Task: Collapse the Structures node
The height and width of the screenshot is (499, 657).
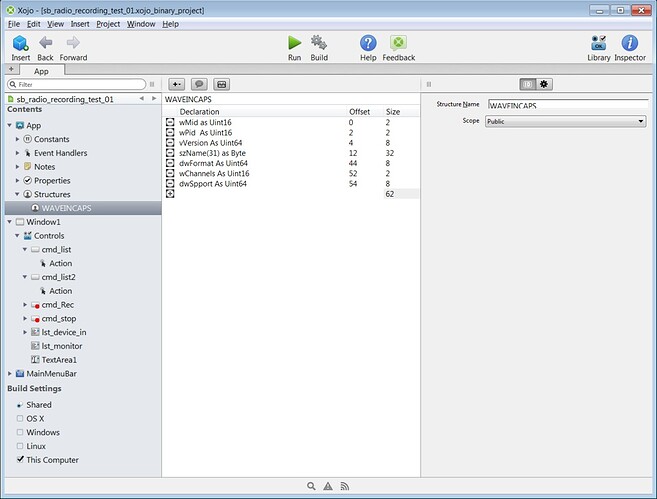Action: pos(17,194)
